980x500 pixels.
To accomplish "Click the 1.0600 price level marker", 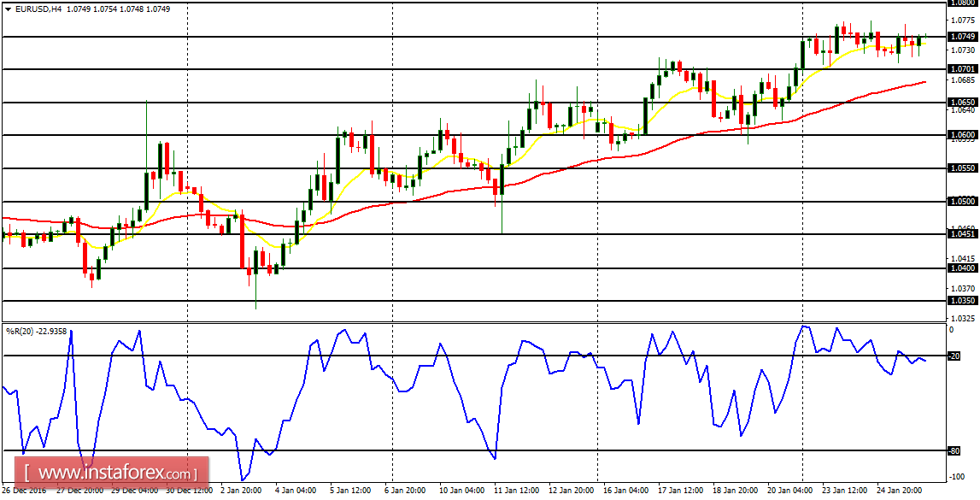I will (964, 134).
